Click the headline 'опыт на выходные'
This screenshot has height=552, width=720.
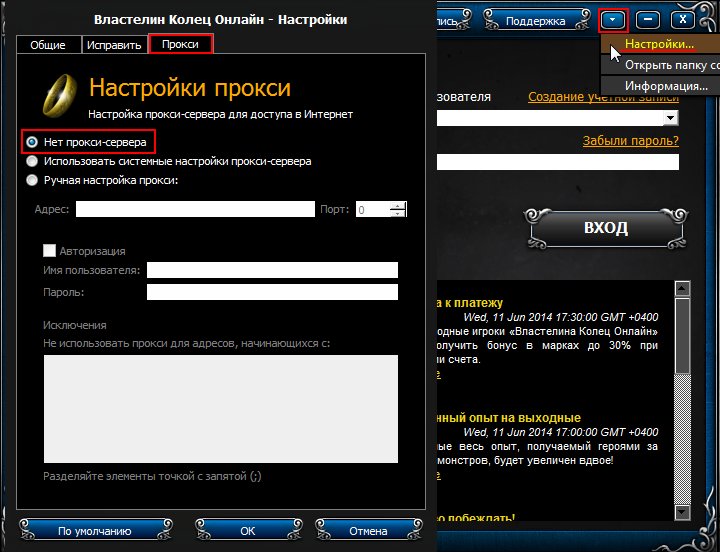[x=508, y=418]
